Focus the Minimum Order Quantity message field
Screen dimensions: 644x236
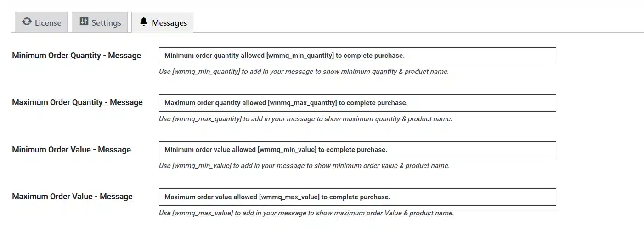point(357,56)
